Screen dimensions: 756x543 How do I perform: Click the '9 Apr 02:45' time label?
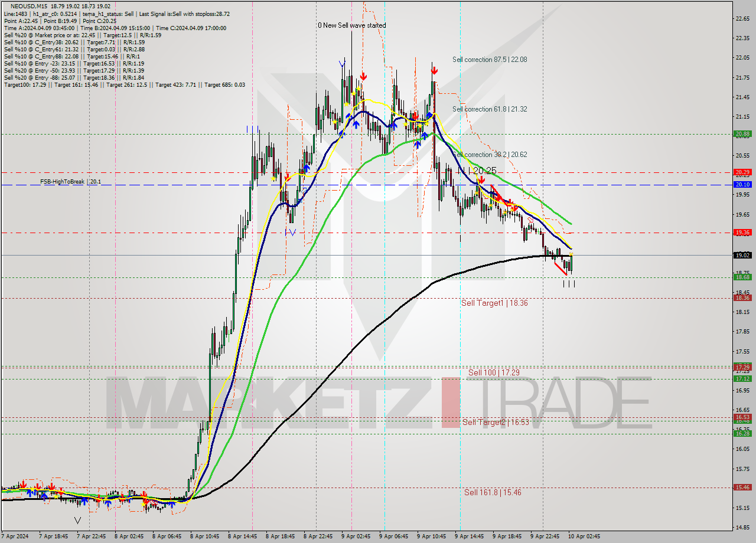[356, 537]
